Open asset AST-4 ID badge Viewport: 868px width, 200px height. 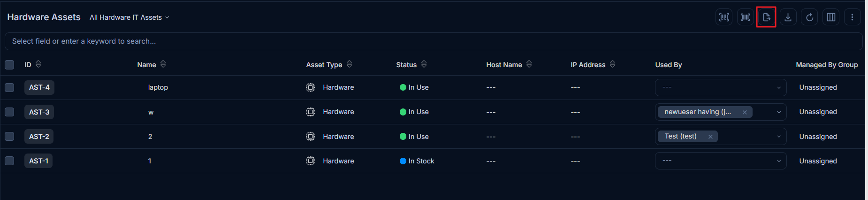[x=39, y=87]
